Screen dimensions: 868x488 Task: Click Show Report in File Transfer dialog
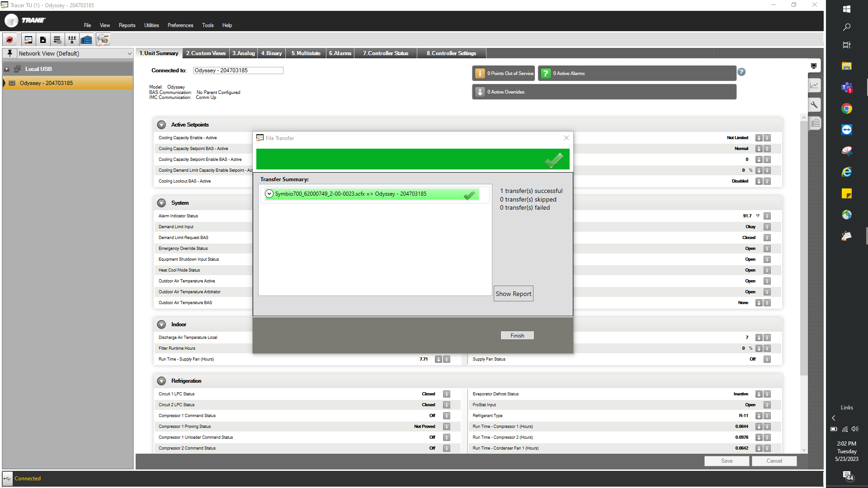pos(513,294)
